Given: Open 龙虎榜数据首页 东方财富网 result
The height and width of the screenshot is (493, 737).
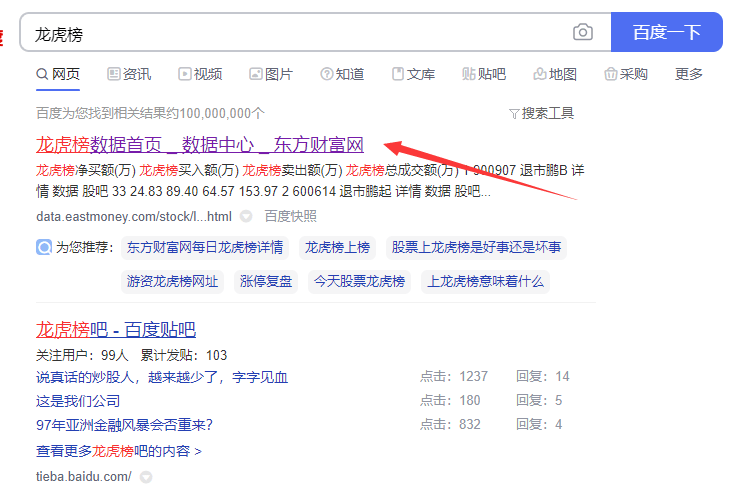Looking at the screenshot, I should [200, 145].
